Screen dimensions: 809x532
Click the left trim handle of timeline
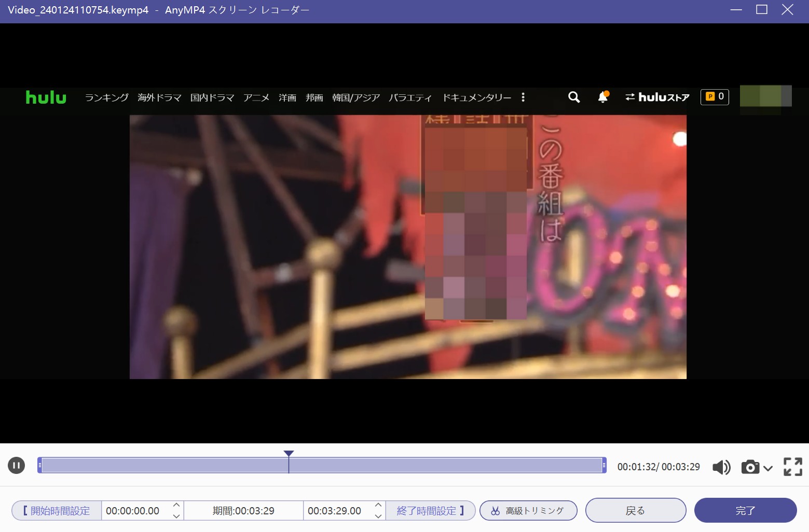click(x=40, y=465)
